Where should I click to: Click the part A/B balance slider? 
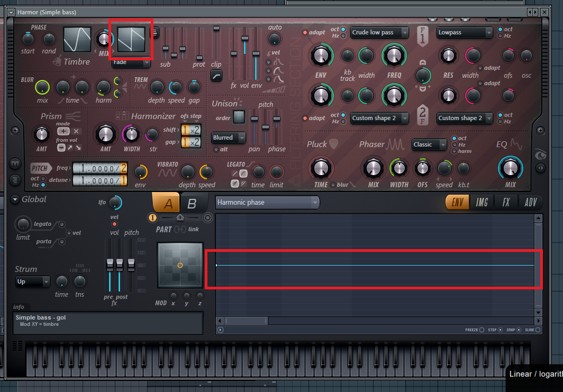pos(180,217)
